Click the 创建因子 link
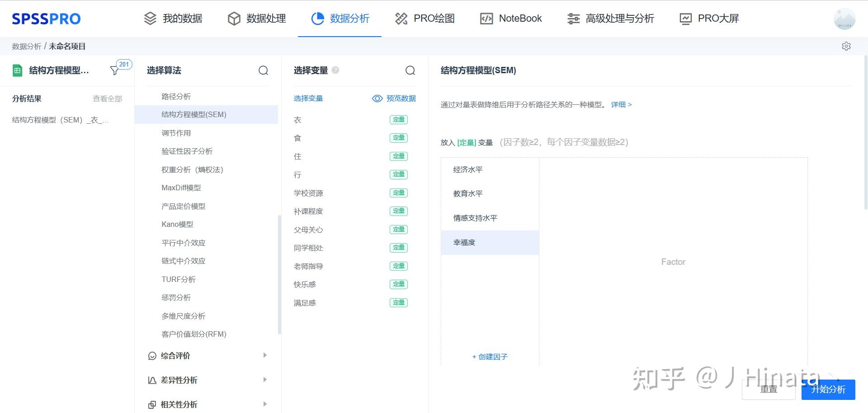 coord(490,357)
